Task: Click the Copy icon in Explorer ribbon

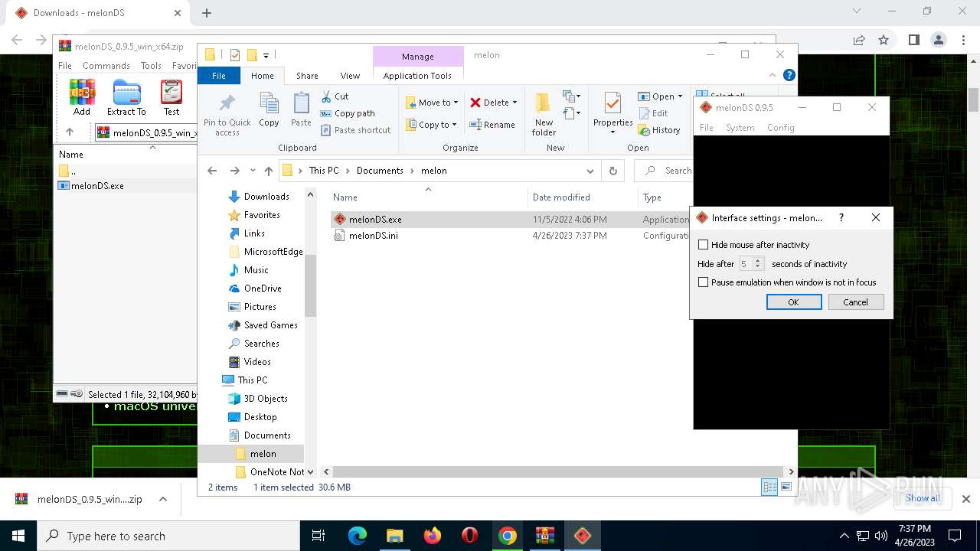Action: tap(269, 109)
